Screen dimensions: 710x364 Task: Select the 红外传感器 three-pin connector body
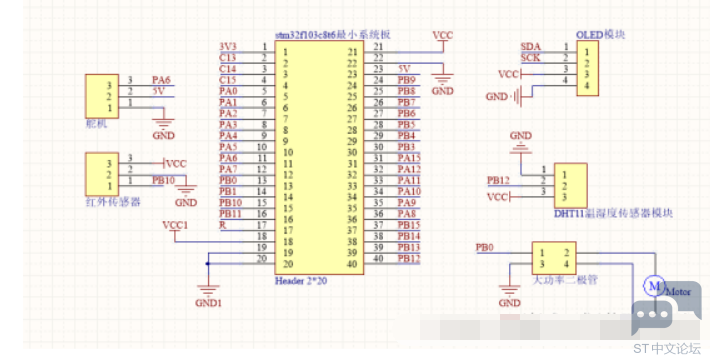click(x=102, y=174)
